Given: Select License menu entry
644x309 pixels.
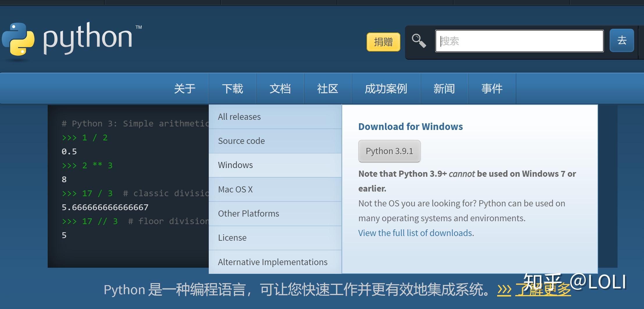Looking at the screenshot, I should [275, 238].
